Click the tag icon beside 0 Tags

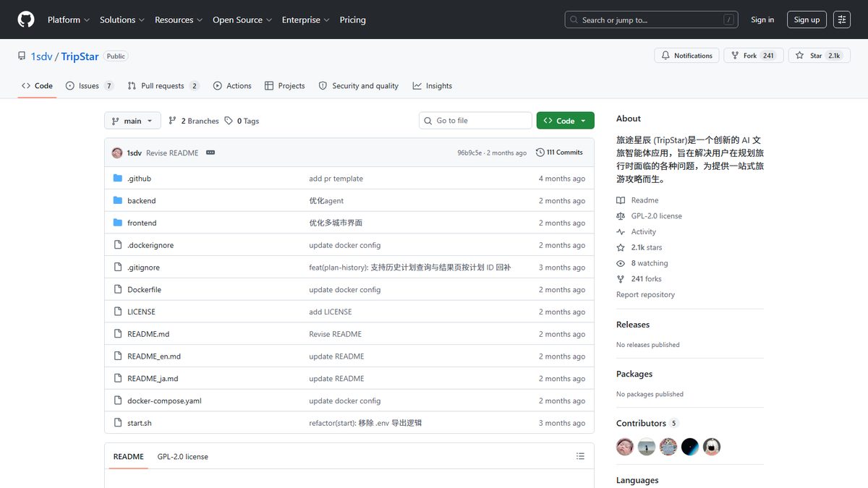click(x=229, y=121)
